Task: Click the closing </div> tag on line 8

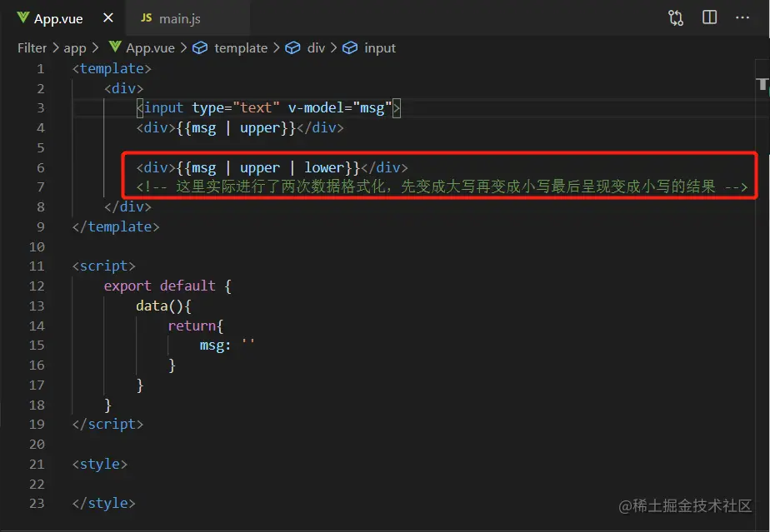Action: (x=127, y=207)
